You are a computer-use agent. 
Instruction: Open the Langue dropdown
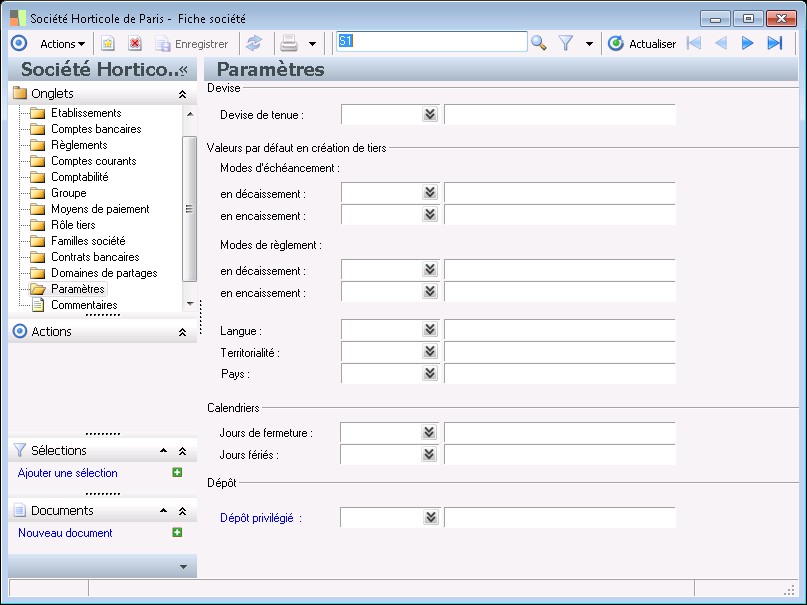pos(430,330)
